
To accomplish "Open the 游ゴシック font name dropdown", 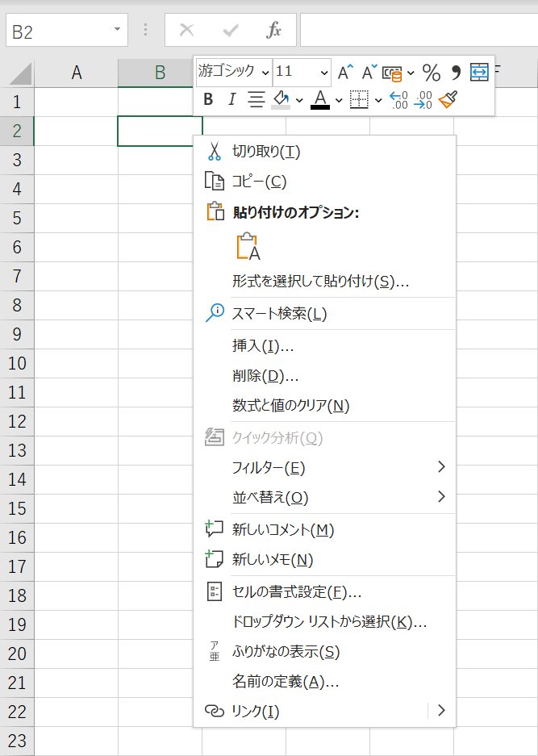I will 234,72.
